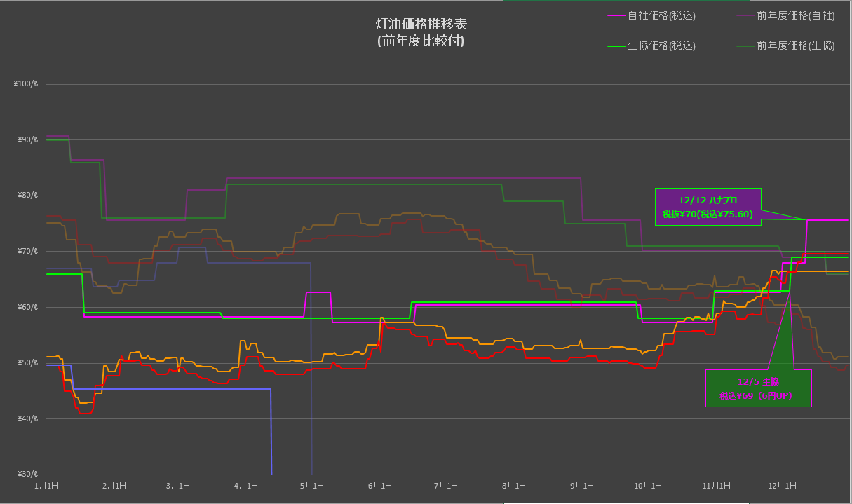Click the 9月1日 date axis label

[582, 485]
